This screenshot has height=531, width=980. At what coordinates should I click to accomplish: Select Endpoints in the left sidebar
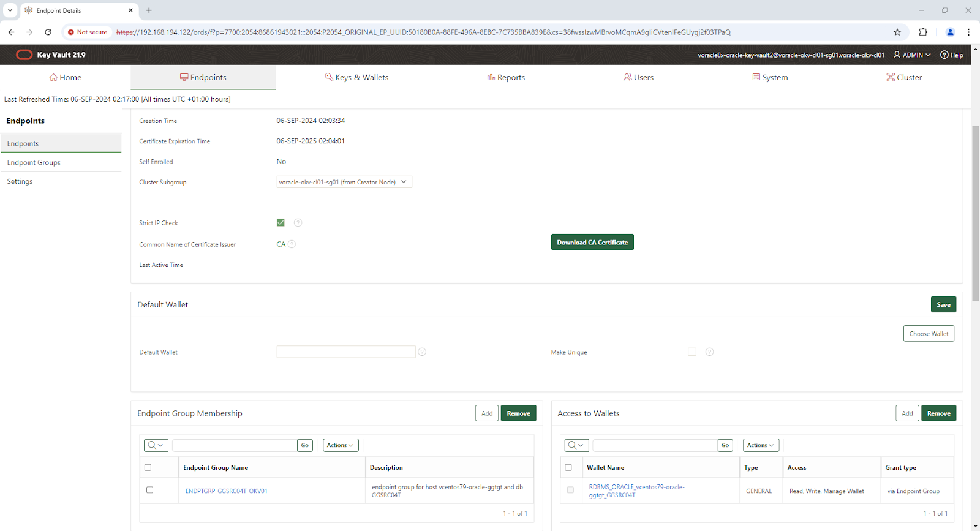[61, 143]
